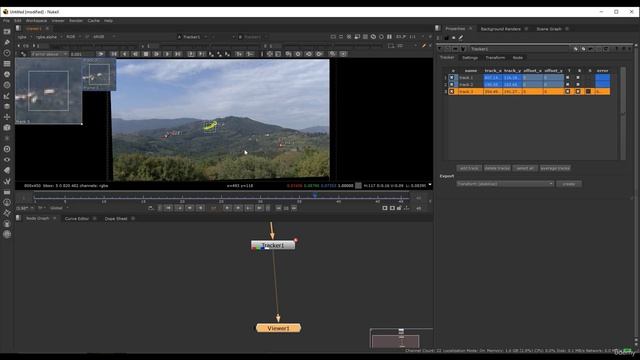Open the Filter nodes toolbar icon
The image size is (640, 360).
coord(7,85)
